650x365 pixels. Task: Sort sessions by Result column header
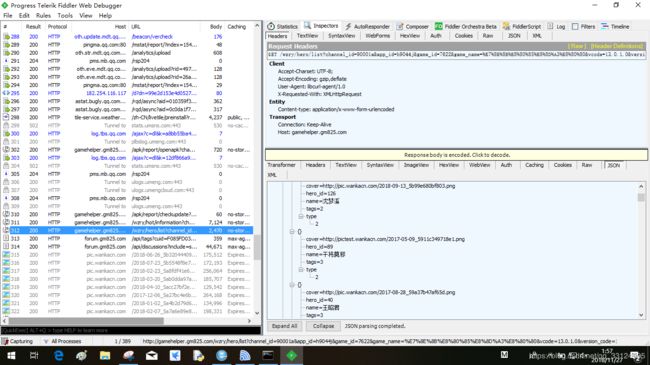point(33,27)
